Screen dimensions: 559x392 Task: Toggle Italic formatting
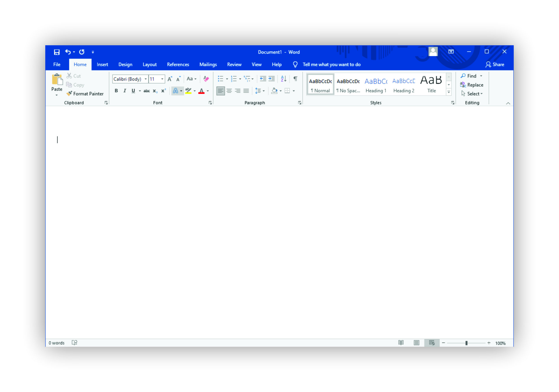[125, 91]
